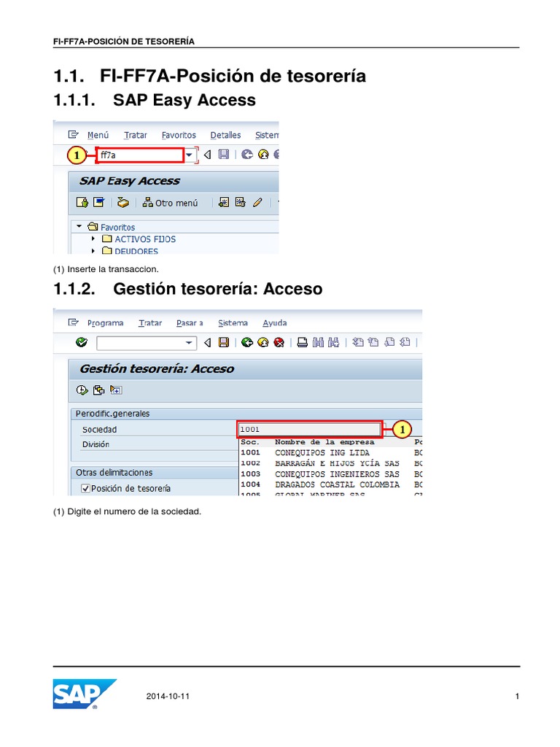Open the Programa menu
The height and width of the screenshot is (747, 560).
[x=105, y=323]
